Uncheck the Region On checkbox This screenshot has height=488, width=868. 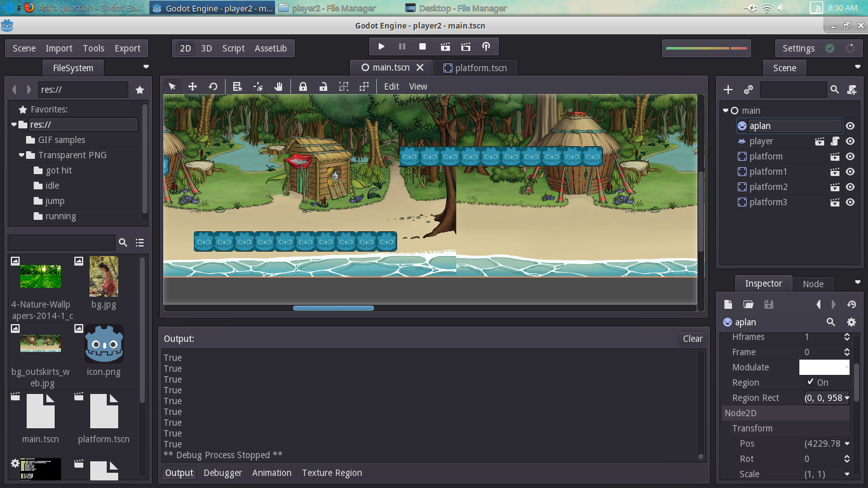pyautogui.click(x=810, y=383)
